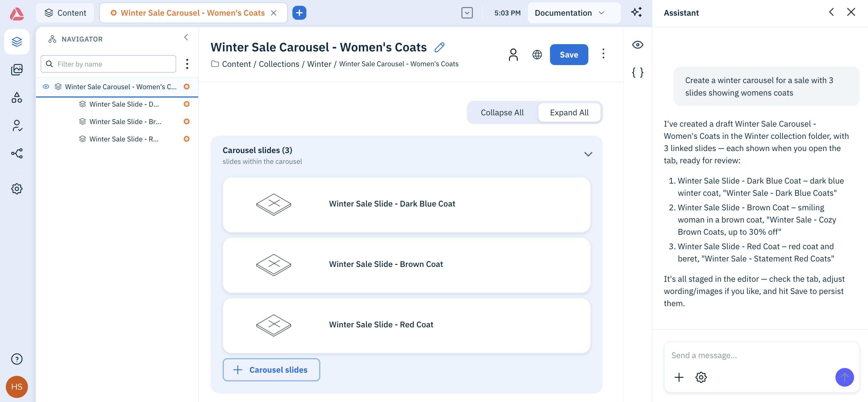Screen dimensions: 868x402
Task: Open the help question mark icon
Action: [x=17, y=359]
